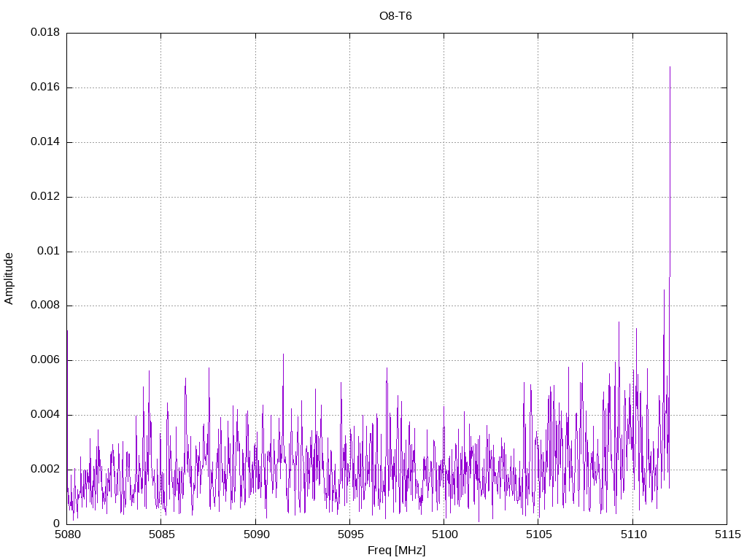The width and height of the screenshot is (747, 560).
Task: Click the 5080 x-axis tick label
Action: coord(66,534)
